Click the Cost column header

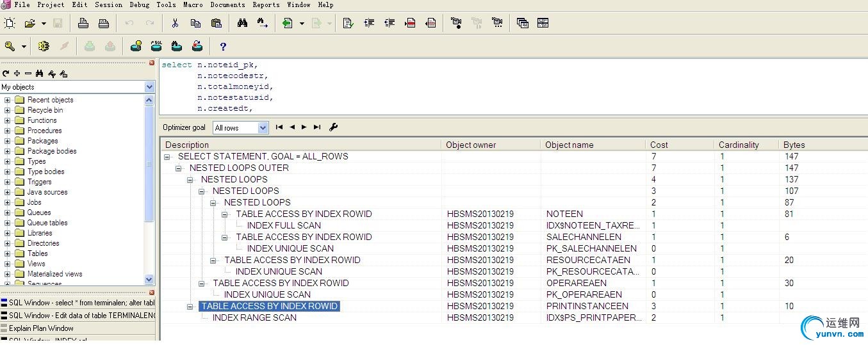coord(680,145)
